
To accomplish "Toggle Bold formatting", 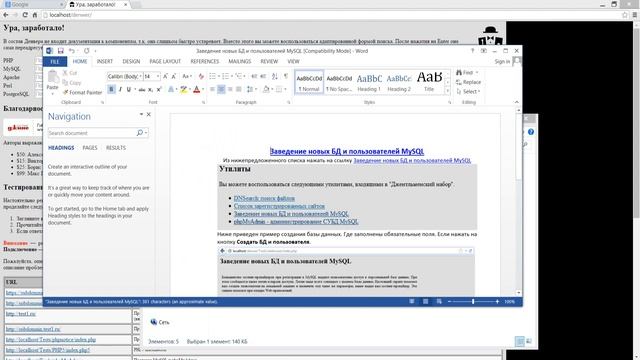I will (x=111, y=89).
